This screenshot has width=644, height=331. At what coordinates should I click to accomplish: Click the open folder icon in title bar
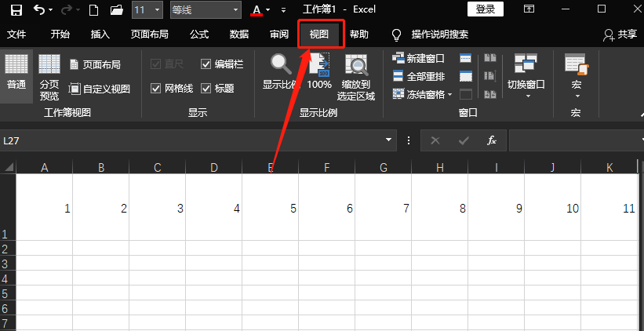tap(116, 10)
